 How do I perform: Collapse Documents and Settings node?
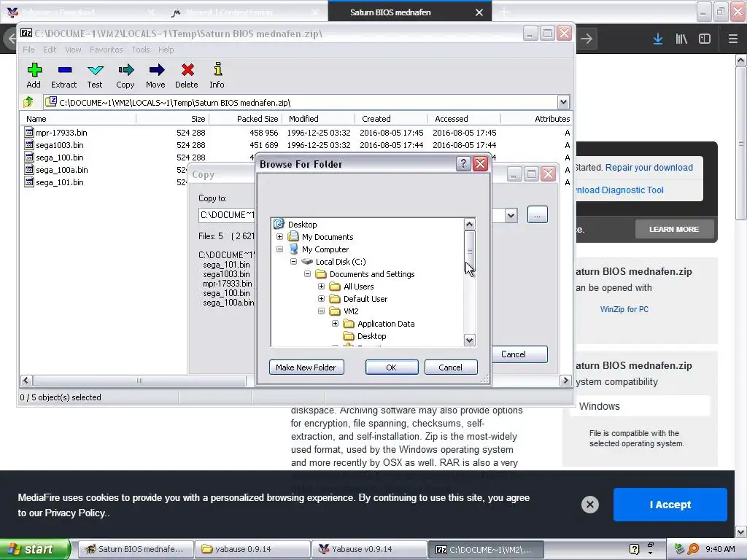tap(307, 274)
